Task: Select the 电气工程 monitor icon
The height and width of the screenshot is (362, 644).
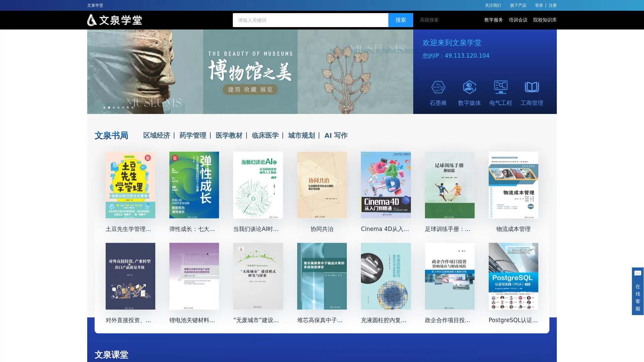Action: [x=500, y=88]
